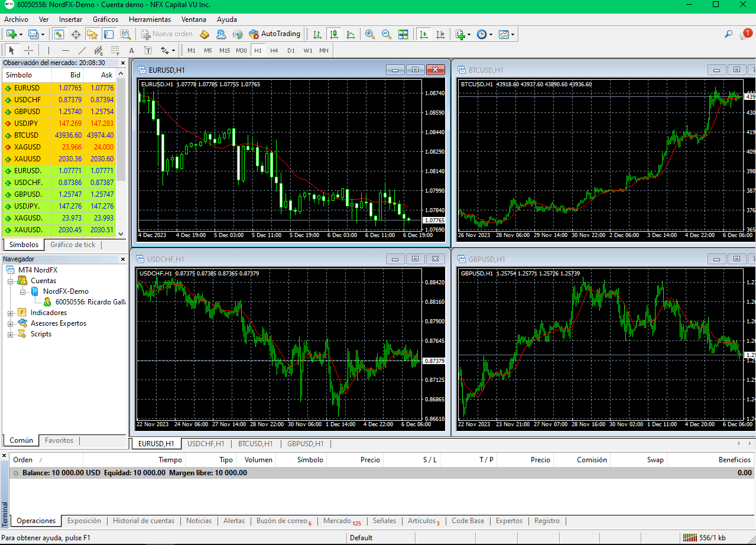Click the connection status 556/1 kb indicator
The width and height of the screenshot is (756, 545).
pyautogui.click(x=704, y=537)
